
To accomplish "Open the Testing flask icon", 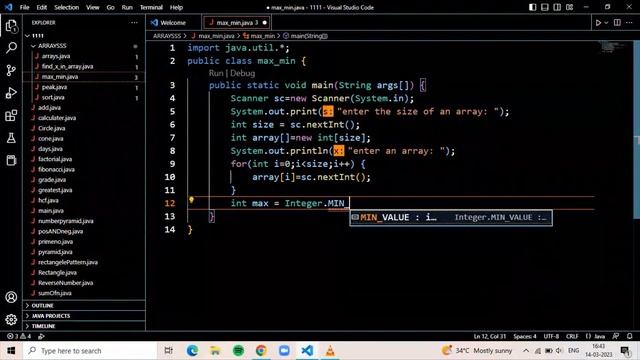I will click(11, 138).
